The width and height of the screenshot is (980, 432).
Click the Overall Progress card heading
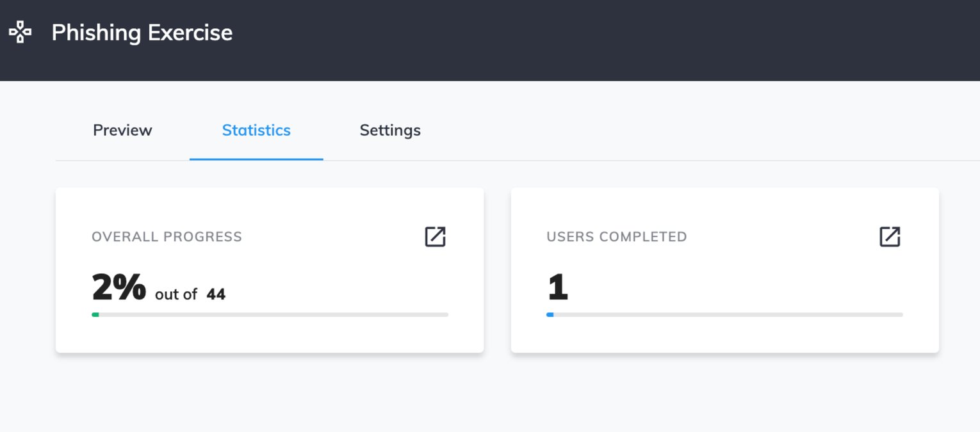coord(167,237)
